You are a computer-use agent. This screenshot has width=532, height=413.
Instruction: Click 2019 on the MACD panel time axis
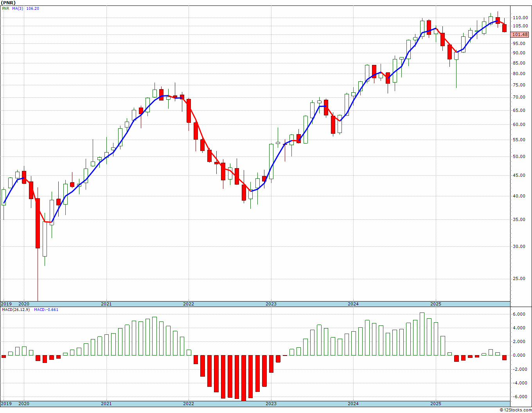pyautogui.click(x=6, y=404)
